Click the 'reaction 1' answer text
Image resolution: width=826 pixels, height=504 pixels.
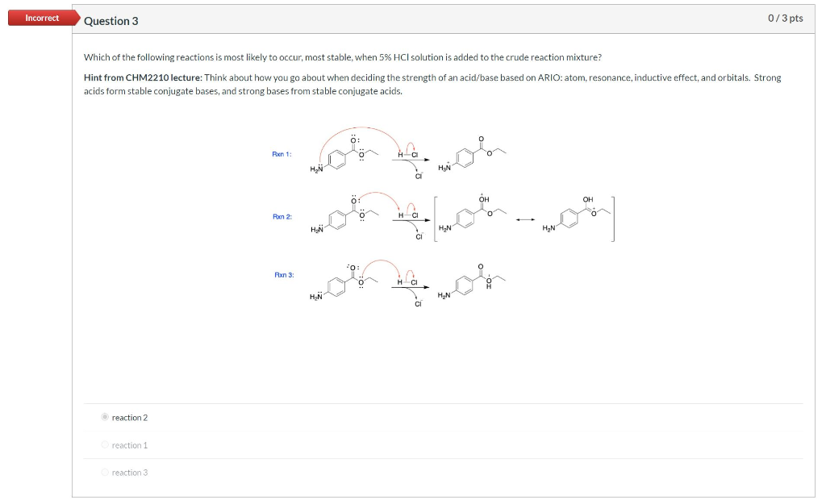pyautogui.click(x=130, y=446)
